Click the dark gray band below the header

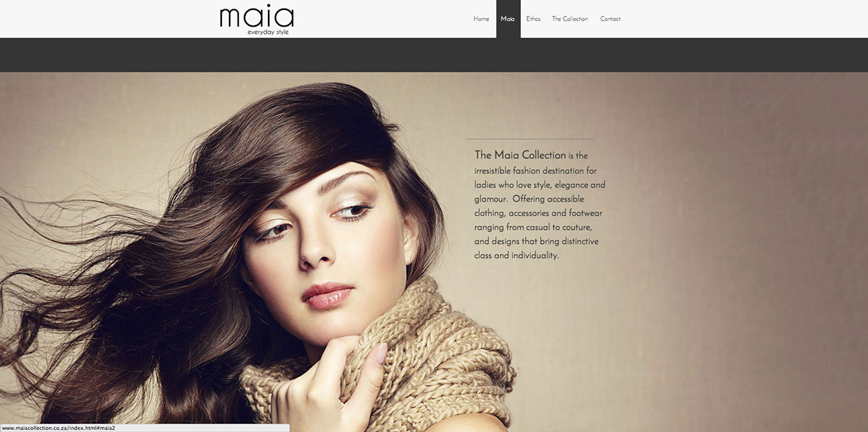pos(434,55)
